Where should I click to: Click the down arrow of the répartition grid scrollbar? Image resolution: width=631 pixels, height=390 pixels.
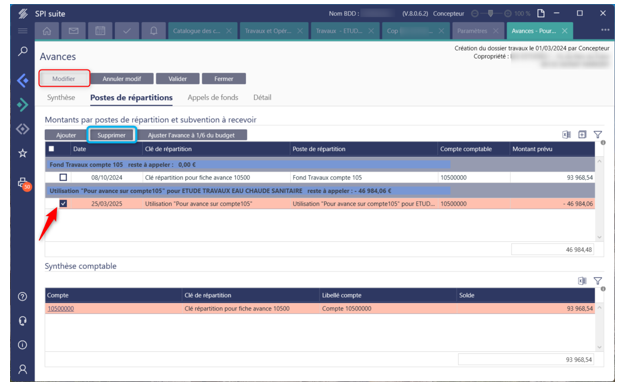[599, 237]
